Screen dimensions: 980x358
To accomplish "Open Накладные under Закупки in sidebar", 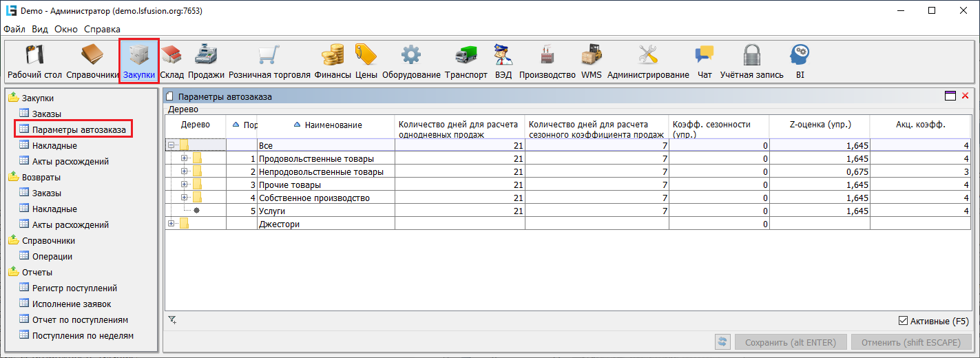I will tap(54, 145).
